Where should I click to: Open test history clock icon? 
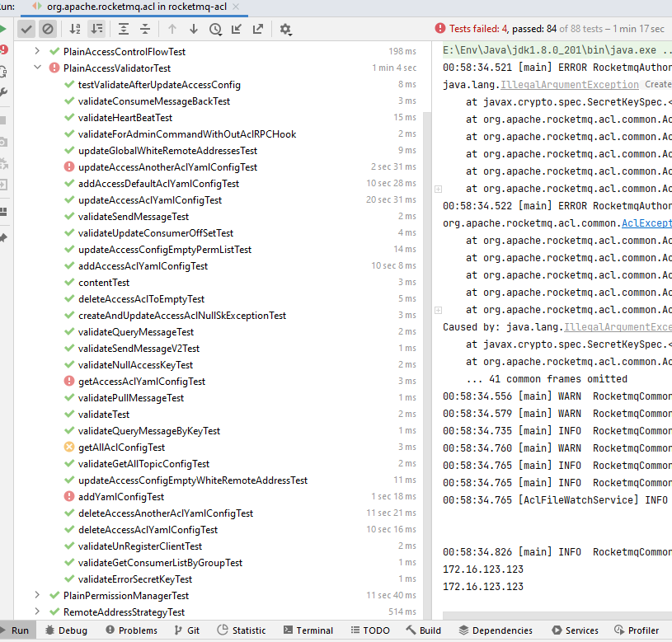pos(215,29)
